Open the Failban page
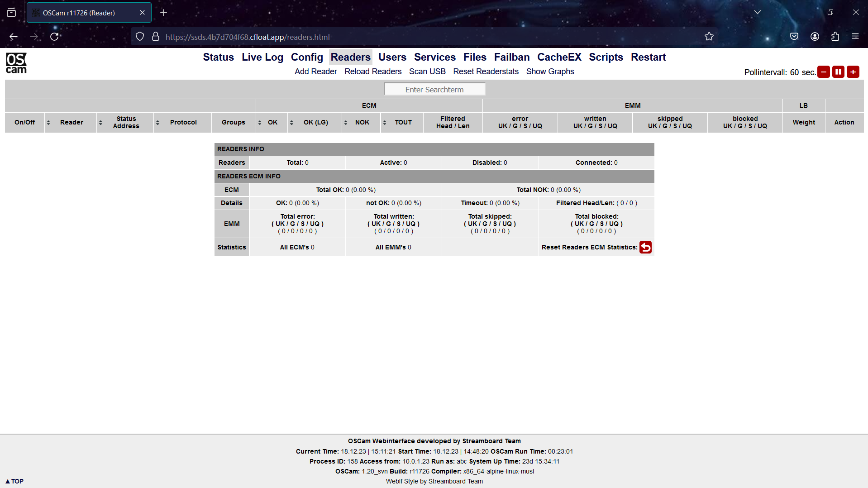 512,57
